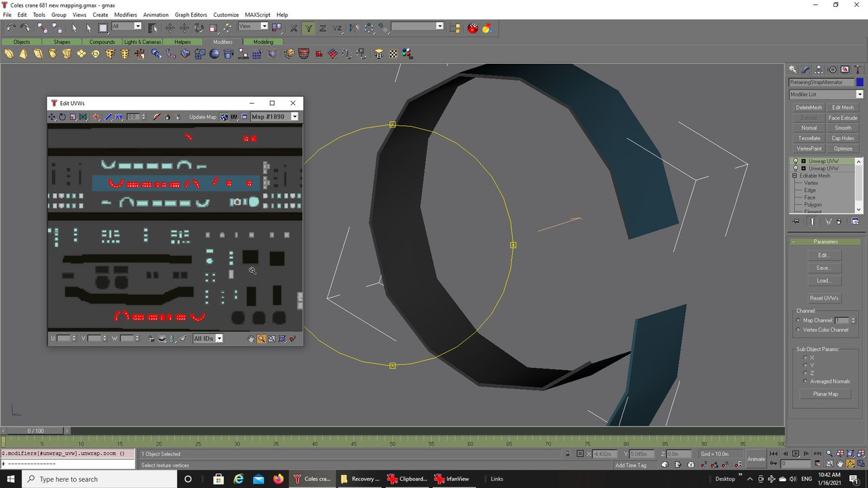Select the Rotate tool in Edit UVWs
Screen dimensions: 868x488
(x=62, y=117)
